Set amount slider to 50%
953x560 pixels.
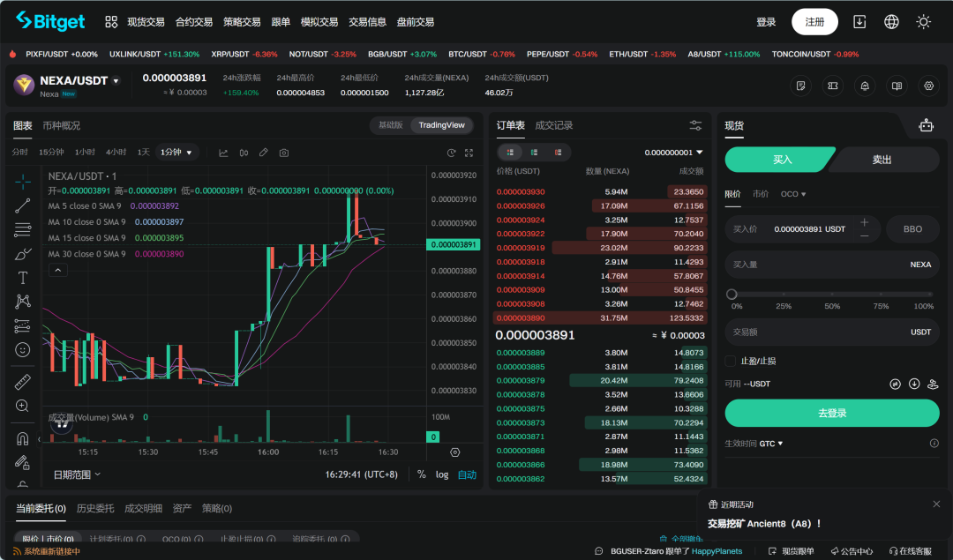pos(832,294)
